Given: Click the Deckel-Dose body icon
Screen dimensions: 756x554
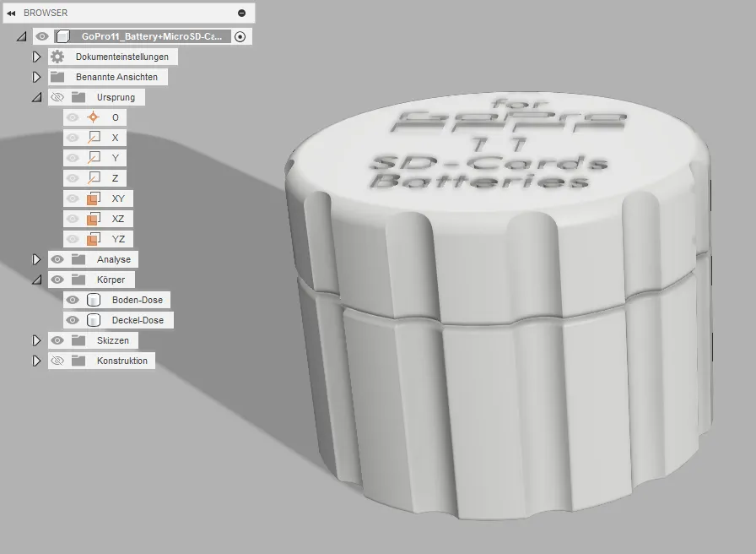Looking at the screenshot, I should [x=94, y=320].
